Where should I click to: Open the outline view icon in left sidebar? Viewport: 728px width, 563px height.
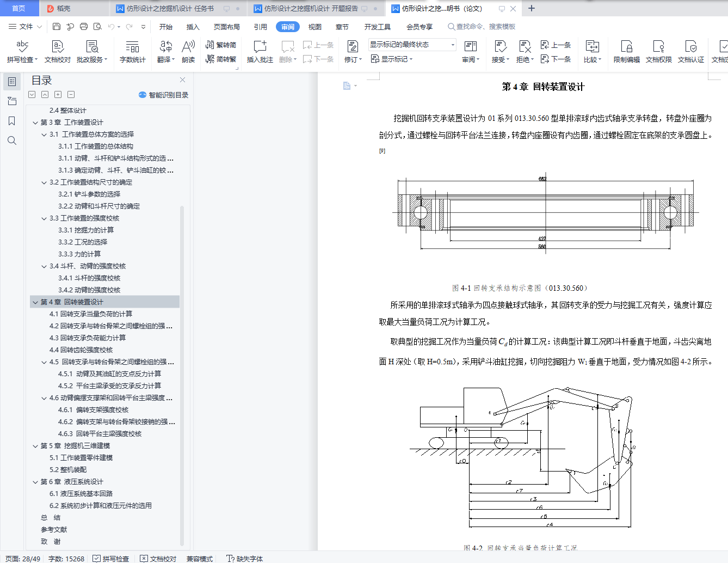(x=11, y=82)
